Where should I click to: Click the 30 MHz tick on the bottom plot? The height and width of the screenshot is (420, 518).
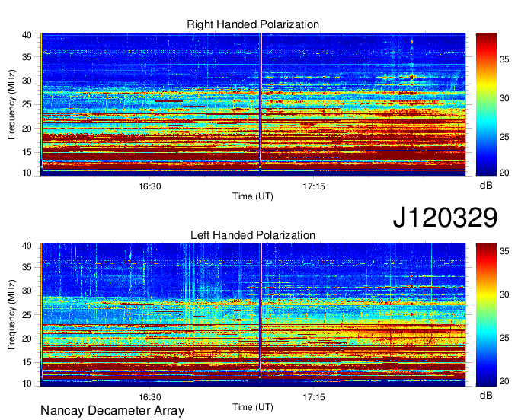coord(27,291)
